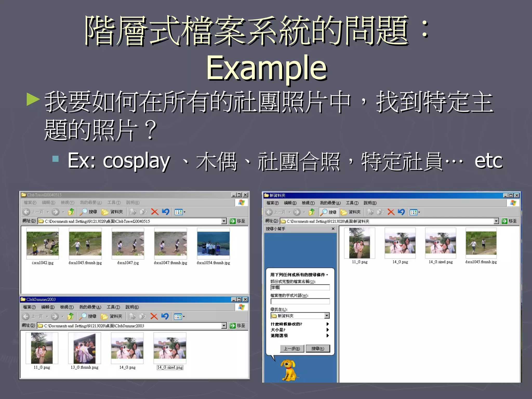Minimize the 新資料夾 window

click(505, 195)
